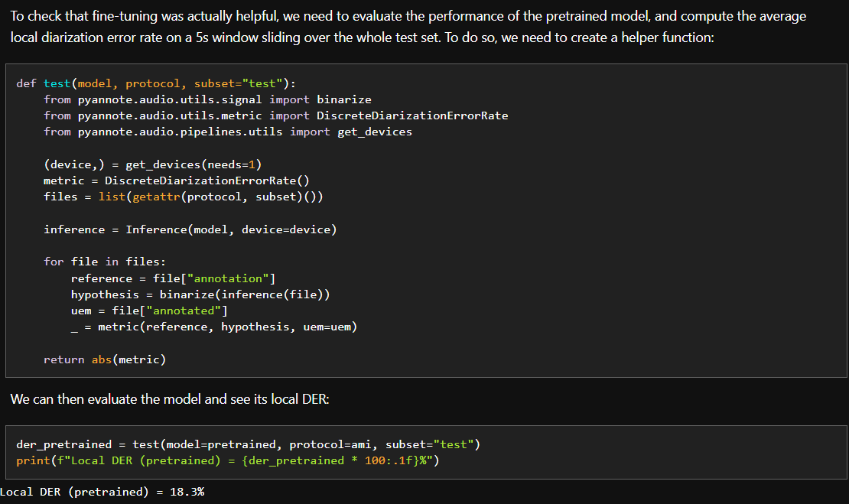Select the return abs(metric) statement
This screenshot has width=849, height=504.
pos(107,359)
